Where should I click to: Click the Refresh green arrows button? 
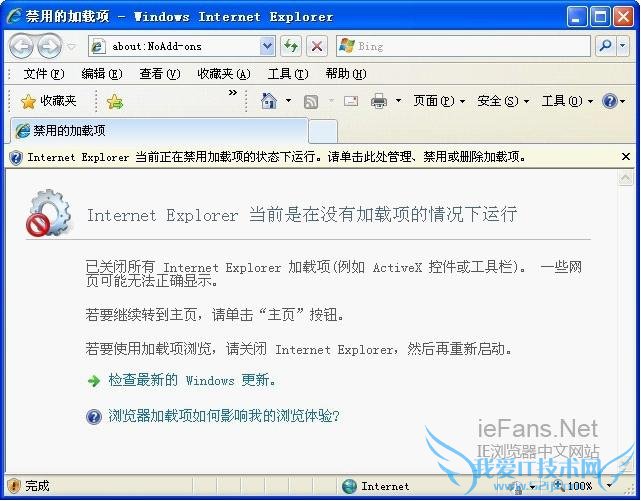coord(291,46)
